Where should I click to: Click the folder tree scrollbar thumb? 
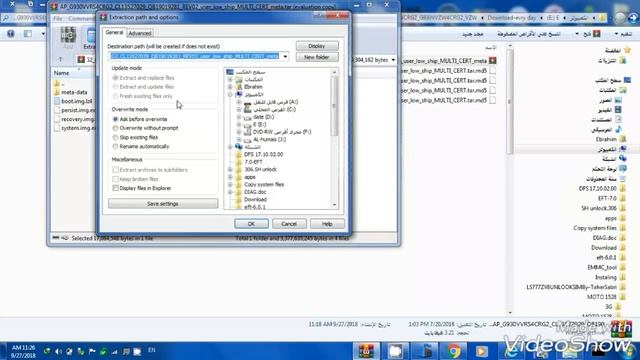334,106
